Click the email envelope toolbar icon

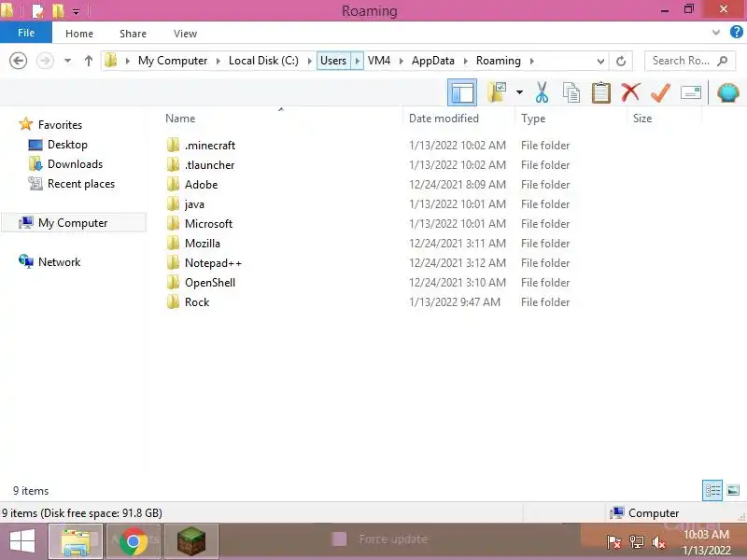690,92
